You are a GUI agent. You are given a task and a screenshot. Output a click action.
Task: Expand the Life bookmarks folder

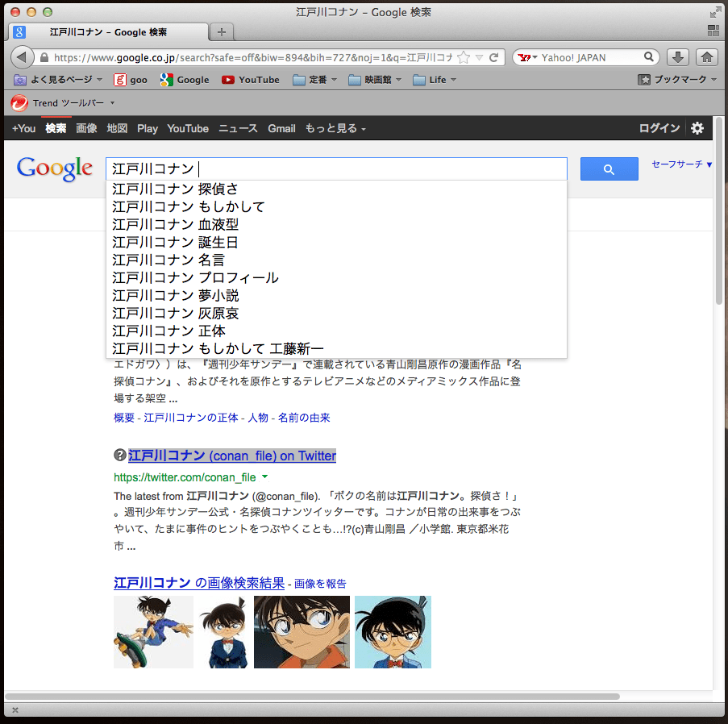click(435, 80)
